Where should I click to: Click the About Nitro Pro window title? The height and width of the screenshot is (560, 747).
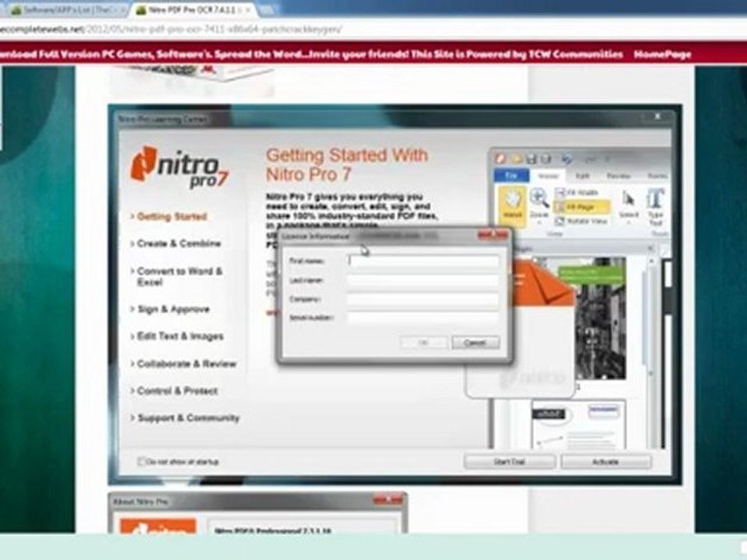(141, 502)
